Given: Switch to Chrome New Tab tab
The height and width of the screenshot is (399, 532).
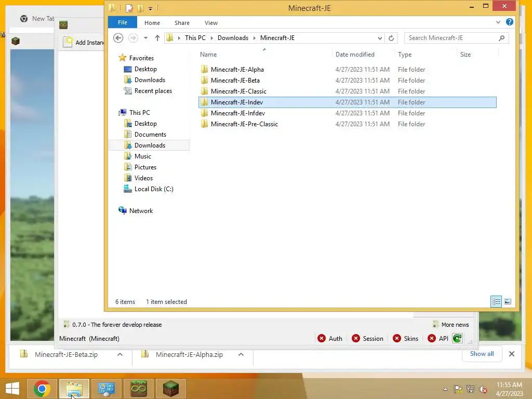Looking at the screenshot, I should point(37,19).
